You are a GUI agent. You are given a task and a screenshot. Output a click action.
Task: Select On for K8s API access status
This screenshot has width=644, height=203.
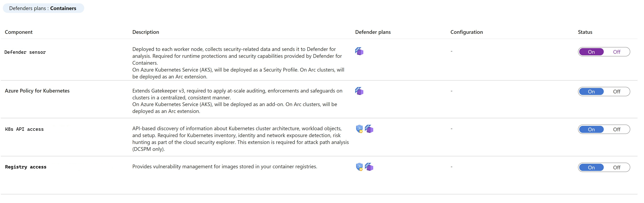(591, 129)
